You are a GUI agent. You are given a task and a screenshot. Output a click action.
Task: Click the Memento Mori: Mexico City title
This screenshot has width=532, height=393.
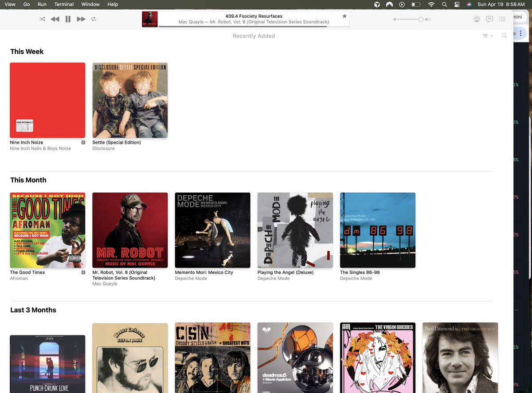(204, 272)
